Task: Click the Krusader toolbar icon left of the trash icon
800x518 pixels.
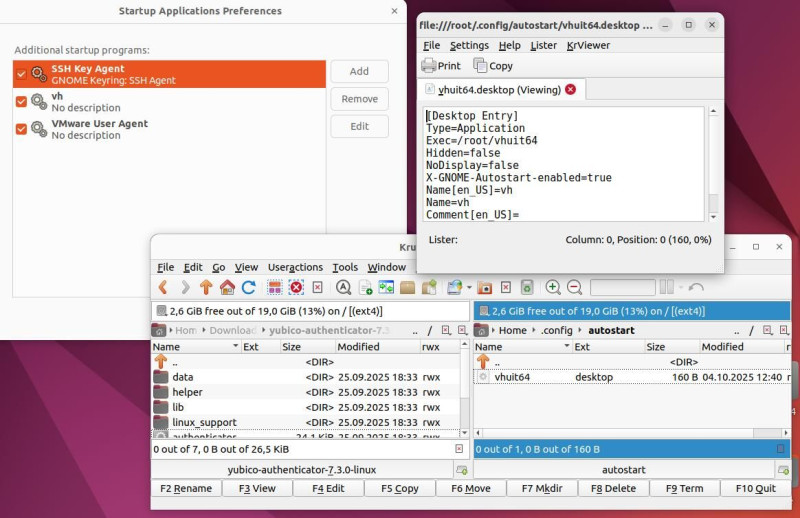Action: click(x=506, y=288)
